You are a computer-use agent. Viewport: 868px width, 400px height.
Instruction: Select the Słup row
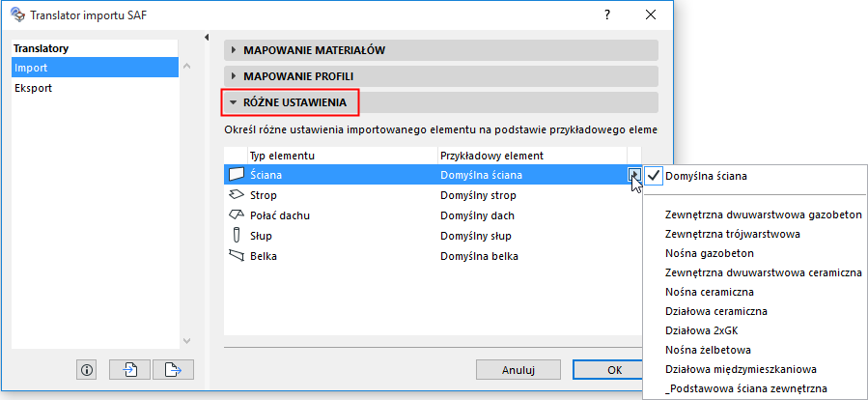(x=433, y=236)
